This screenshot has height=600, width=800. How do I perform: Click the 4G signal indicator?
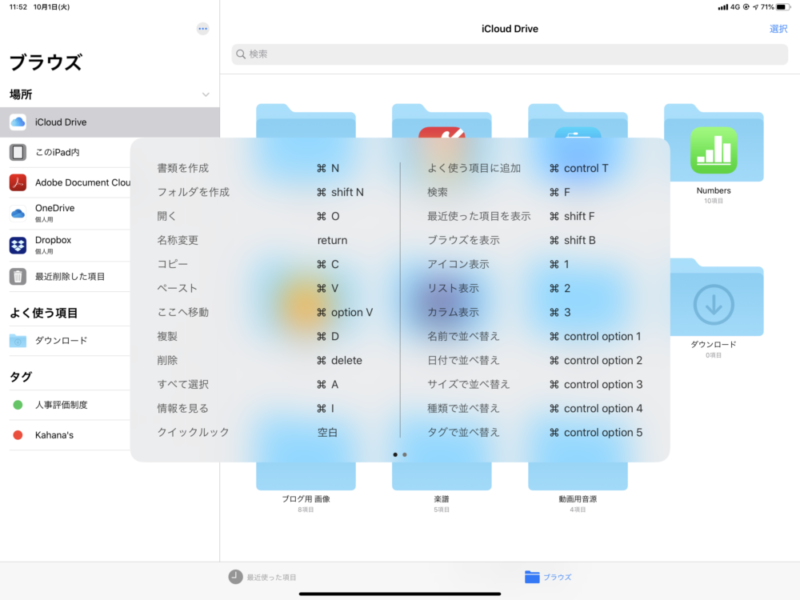729,7
